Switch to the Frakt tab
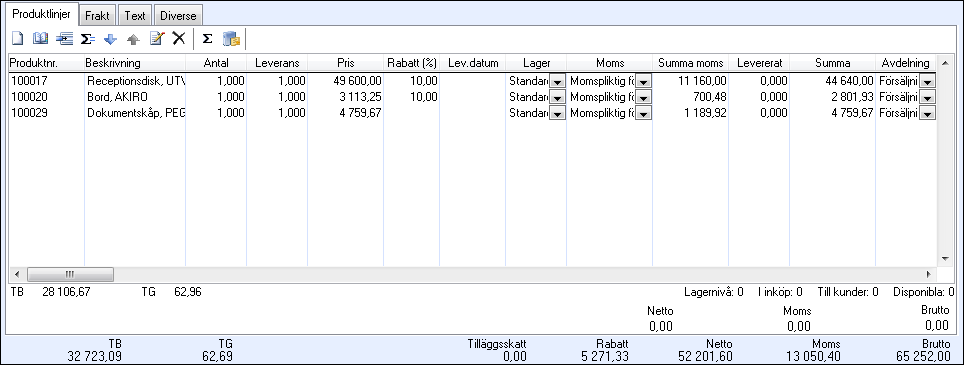Image resolution: width=964 pixels, height=365 pixels. [x=97, y=16]
